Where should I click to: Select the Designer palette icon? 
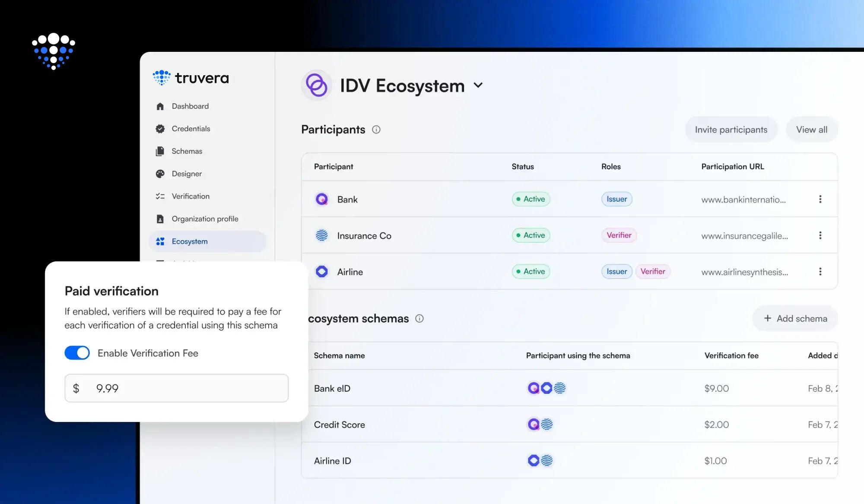coord(160,174)
